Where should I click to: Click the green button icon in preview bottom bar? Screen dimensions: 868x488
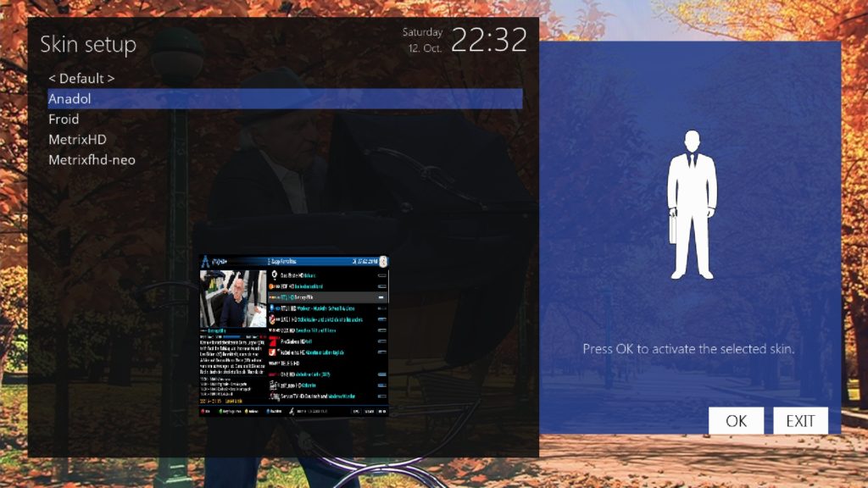tap(220, 411)
